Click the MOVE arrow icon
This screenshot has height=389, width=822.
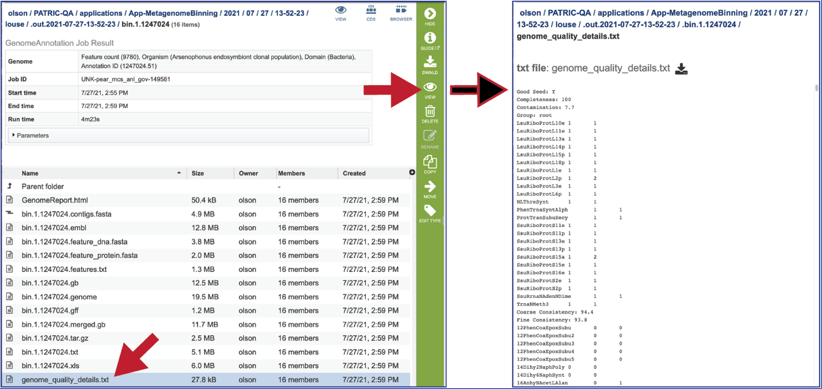coord(430,186)
